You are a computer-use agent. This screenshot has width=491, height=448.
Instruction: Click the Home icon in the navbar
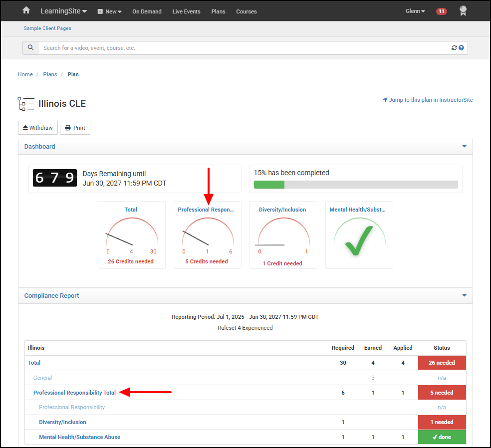point(26,10)
